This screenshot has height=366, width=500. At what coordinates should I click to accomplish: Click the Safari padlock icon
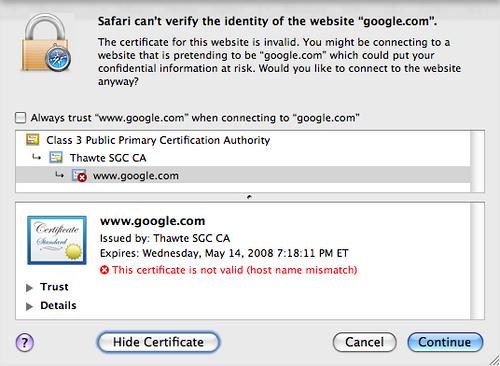[46, 43]
